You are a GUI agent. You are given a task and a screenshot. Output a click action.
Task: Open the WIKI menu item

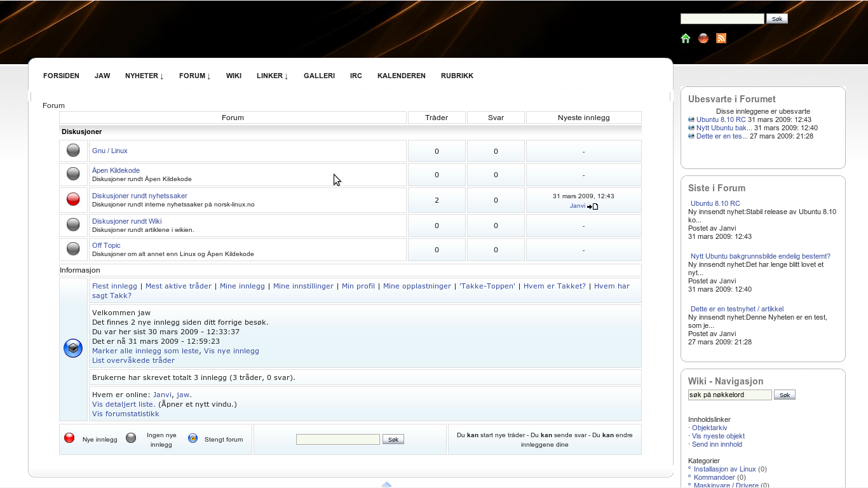233,76
